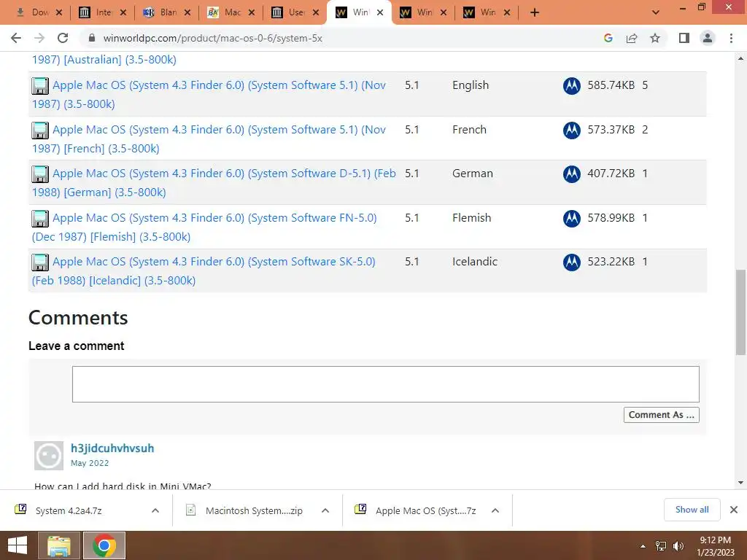Click the page vertical scrollbar thumb
The image size is (747, 560).
pyautogui.click(x=741, y=312)
